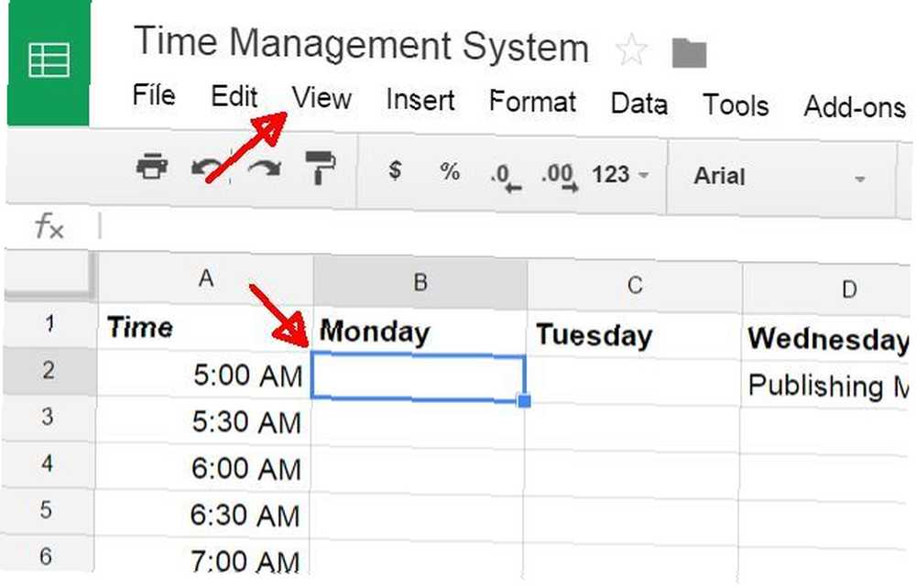916x588 pixels.
Task: Click into the formula bar
Action: point(502,226)
